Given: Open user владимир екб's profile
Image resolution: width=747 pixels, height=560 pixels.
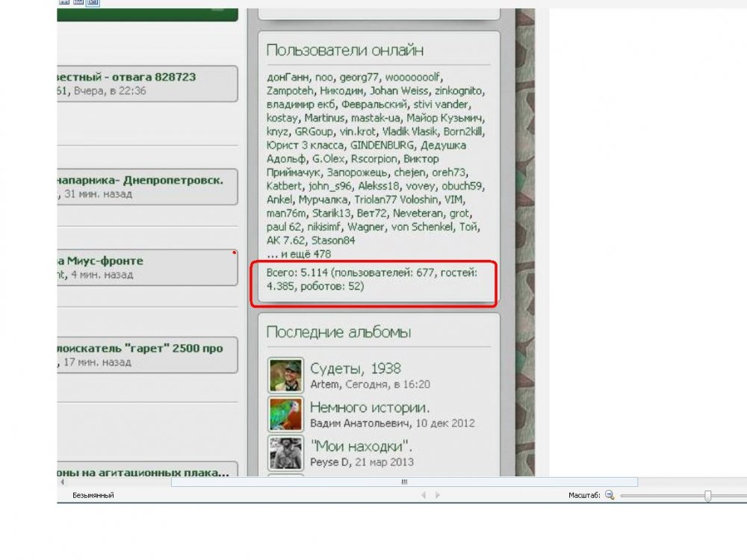Looking at the screenshot, I should 300,105.
